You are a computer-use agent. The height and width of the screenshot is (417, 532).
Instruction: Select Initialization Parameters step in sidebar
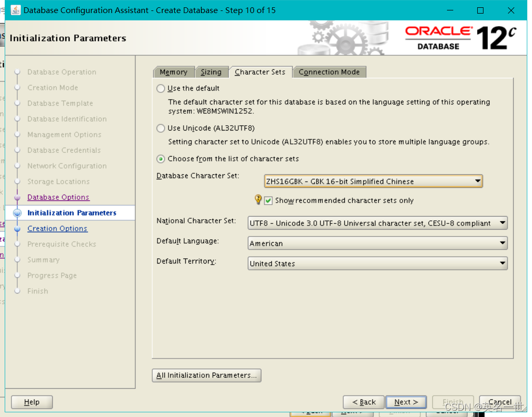pyautogui.click(x=72, y=213)
